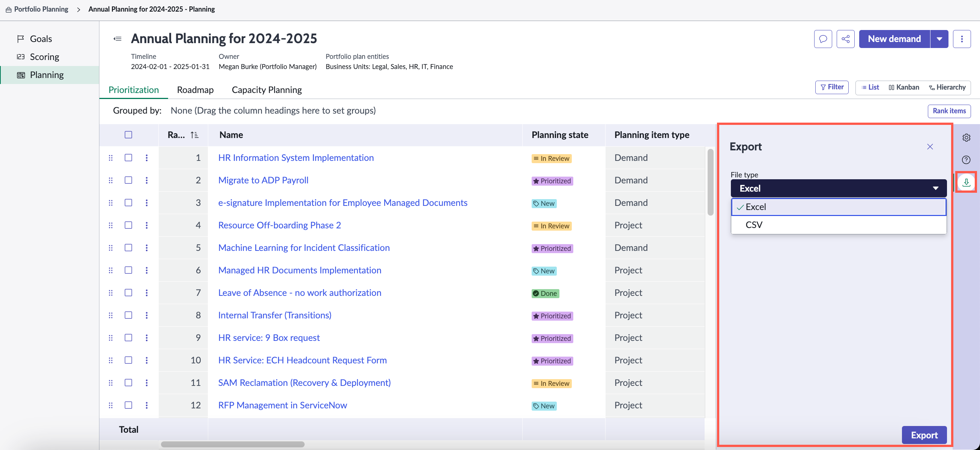
Task: Check the box for HR Information System Implementation
Action: click(128, 157)
